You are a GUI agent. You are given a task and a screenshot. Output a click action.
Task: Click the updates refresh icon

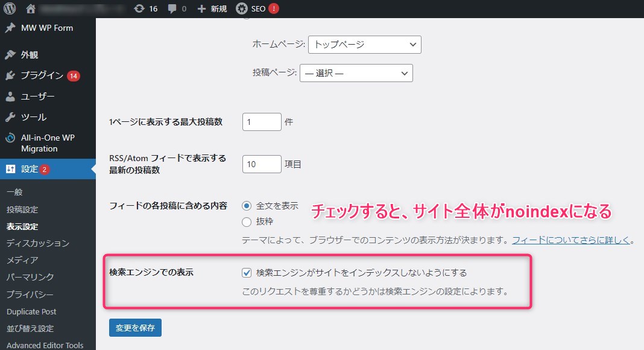[139, 8]
